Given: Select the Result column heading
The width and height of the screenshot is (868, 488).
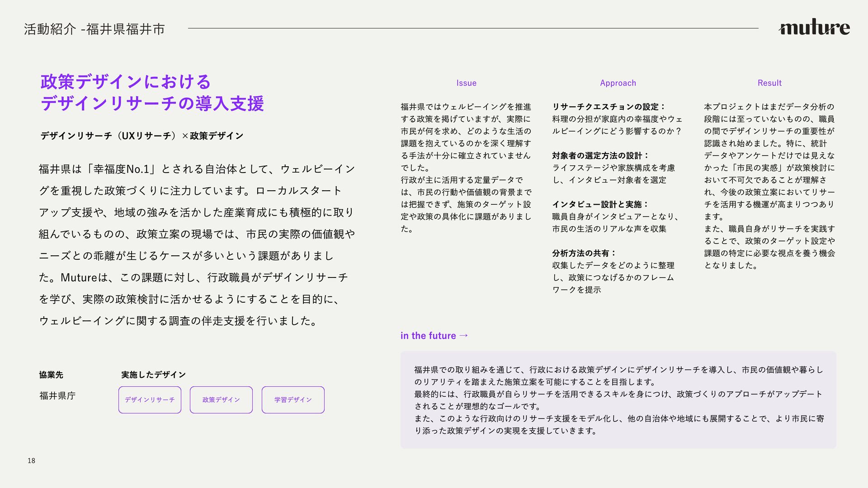Looking at the screenshot, I should (x=769, y=83).
